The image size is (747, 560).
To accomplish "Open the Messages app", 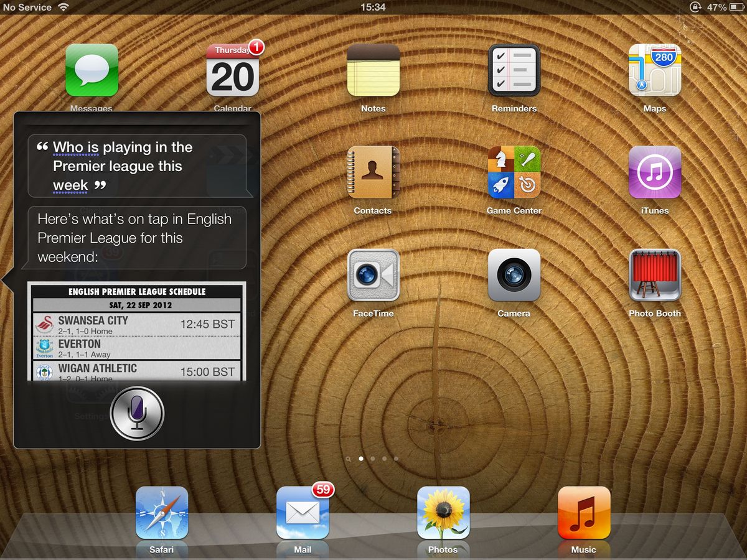I will pyautogui.click(x=92, y=70).
